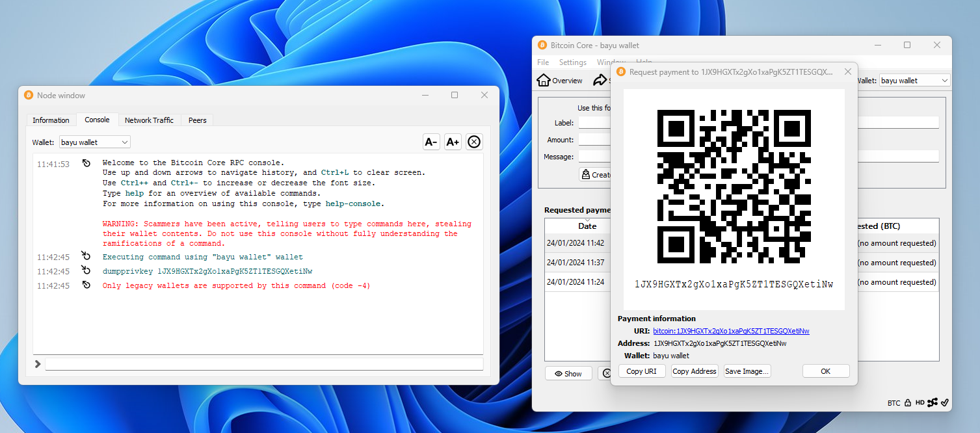Click the Overview house icon in Bitcoin Core
Viewport: 980px width, 433px height.
[x=544, y=80]
